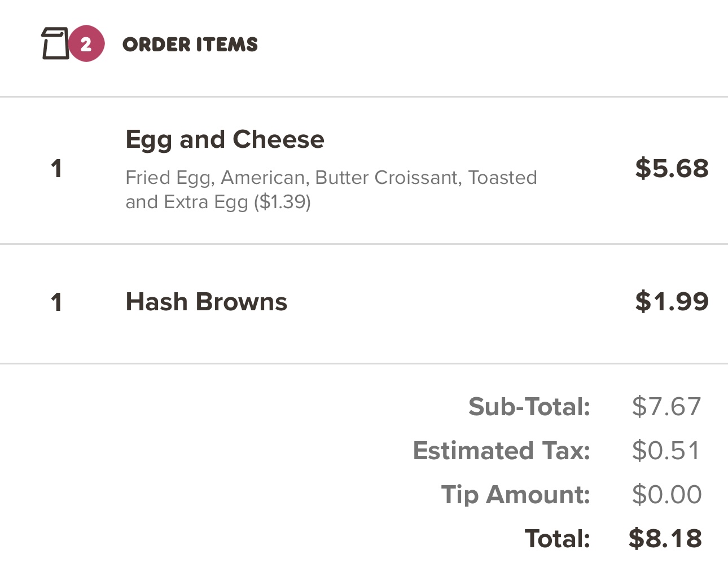Select the ORDER ITEMS heading
The height and width of the screenshot is (576, 728).
pyautogui.click(x=190, y=44)
